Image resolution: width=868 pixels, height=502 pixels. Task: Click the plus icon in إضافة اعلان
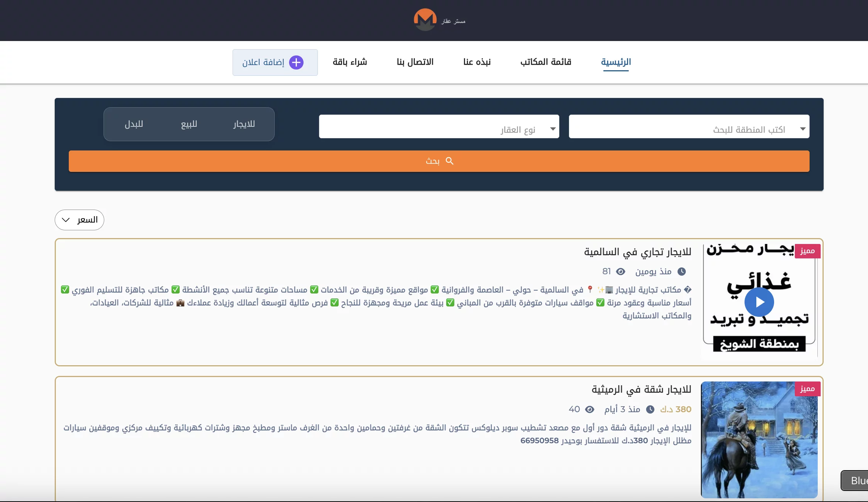point(296,62)
